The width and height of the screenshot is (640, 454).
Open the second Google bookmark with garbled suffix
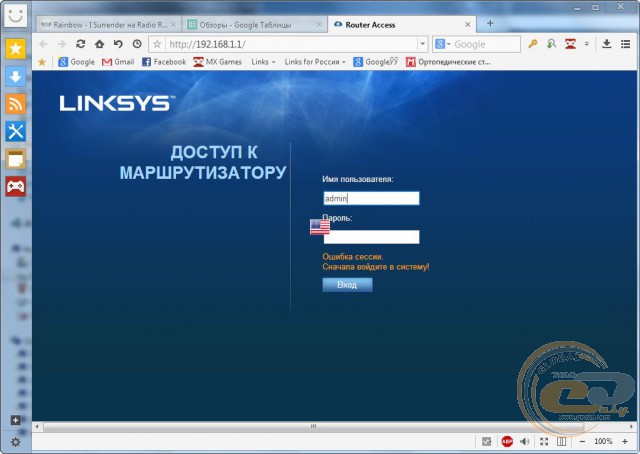click(376, 62)
